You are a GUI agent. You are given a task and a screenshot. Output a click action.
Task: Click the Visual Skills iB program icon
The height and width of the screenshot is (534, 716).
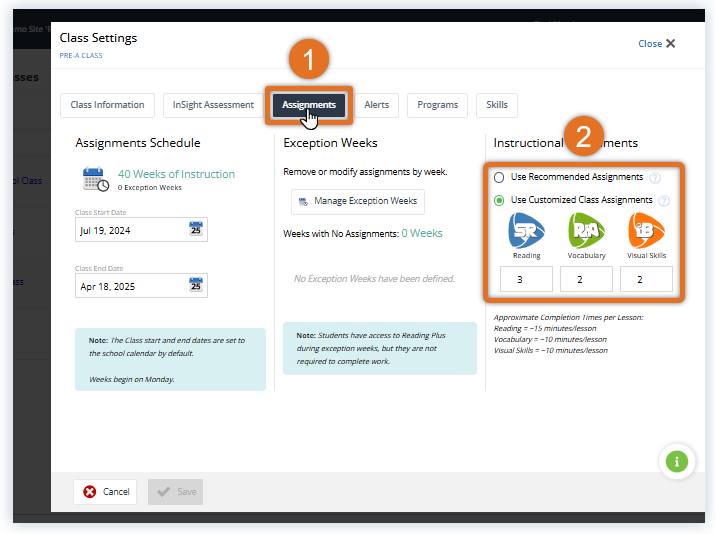click(x=646, y=231)
